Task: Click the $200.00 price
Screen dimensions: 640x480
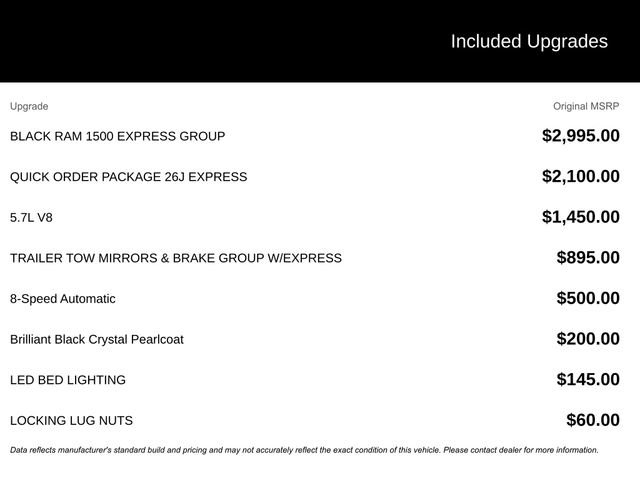Action: pos(587,339)
